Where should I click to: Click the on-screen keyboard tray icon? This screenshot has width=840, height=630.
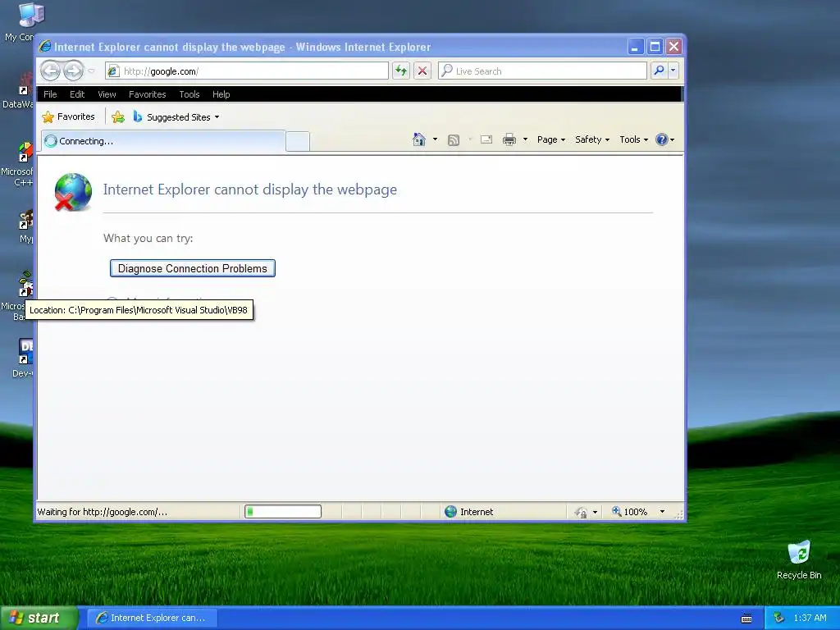(746, 619)
